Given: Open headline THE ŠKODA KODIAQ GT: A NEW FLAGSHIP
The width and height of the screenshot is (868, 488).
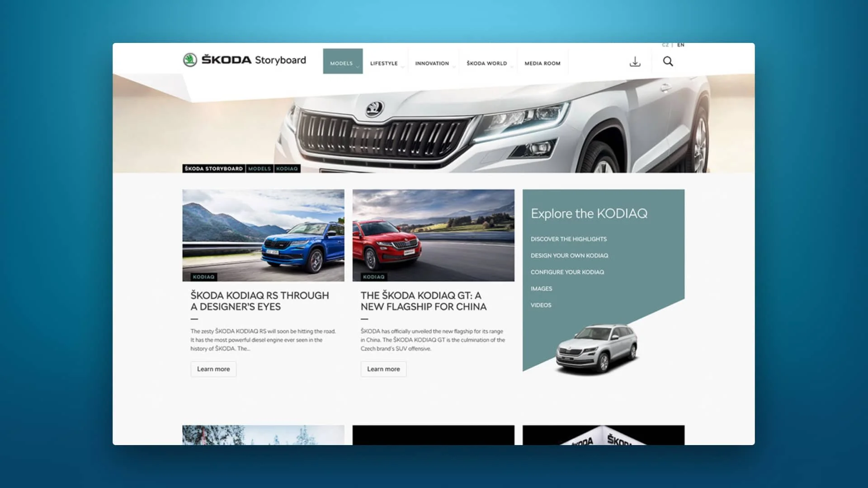Looking at the screenshot, I should pyautogui.click(x=424, y=301).
